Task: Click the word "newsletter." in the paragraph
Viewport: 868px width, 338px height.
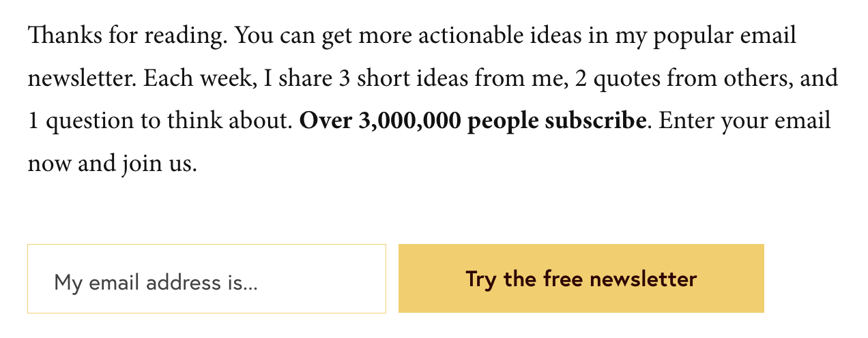Action: click(x=83, y=78)
